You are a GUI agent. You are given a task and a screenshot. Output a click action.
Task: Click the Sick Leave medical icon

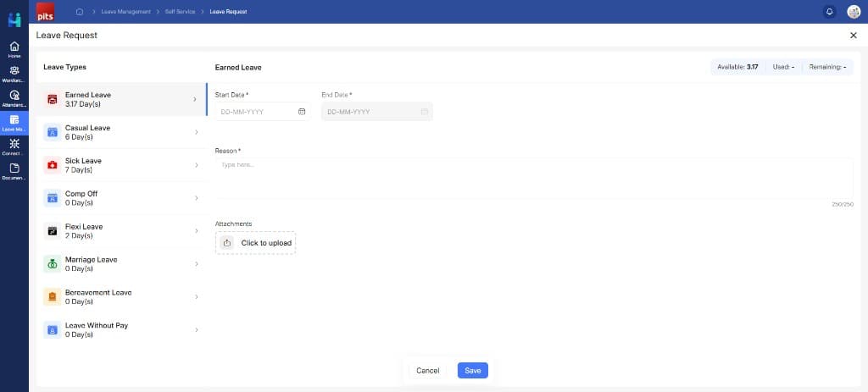pos(52,165)
